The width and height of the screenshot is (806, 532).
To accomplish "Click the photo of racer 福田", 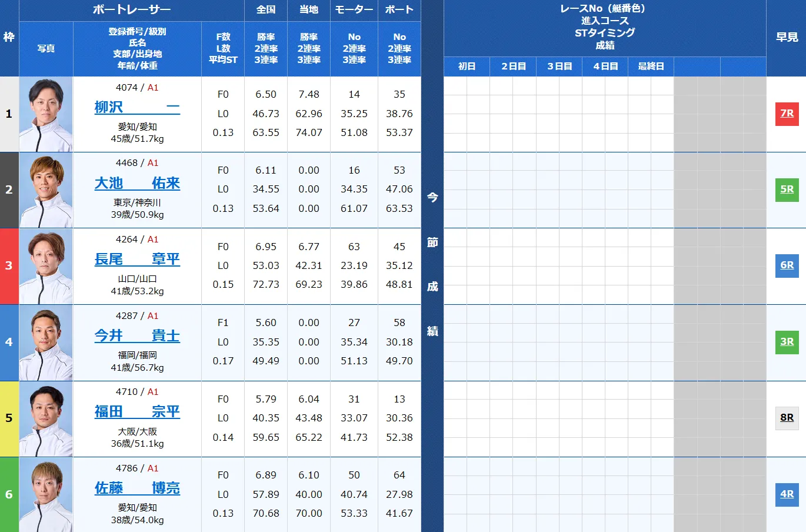I will click(x=46, y=419).
